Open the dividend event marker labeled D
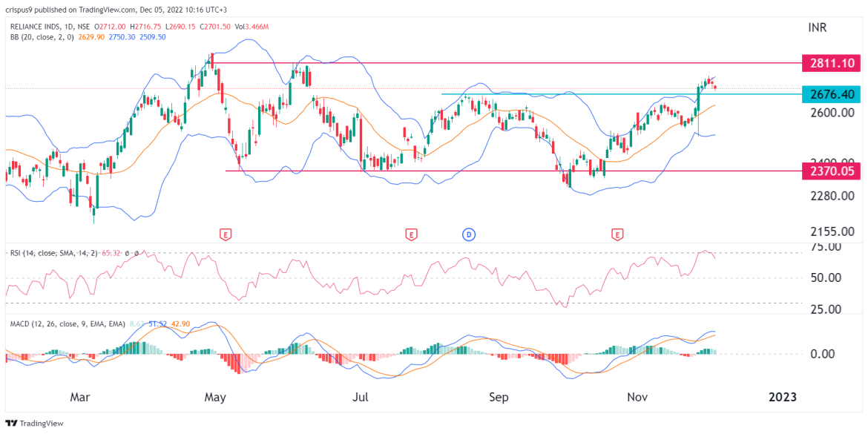 click(x=468, y=233)
